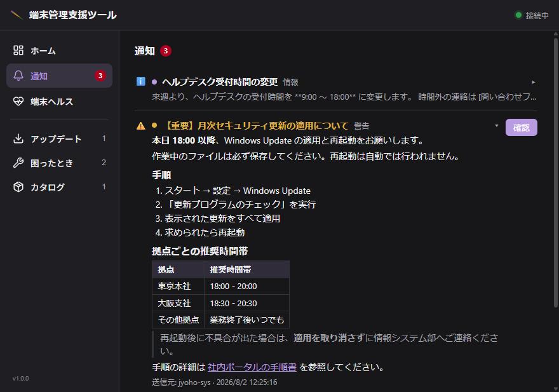Click the 困ったとき count 2

104,163
